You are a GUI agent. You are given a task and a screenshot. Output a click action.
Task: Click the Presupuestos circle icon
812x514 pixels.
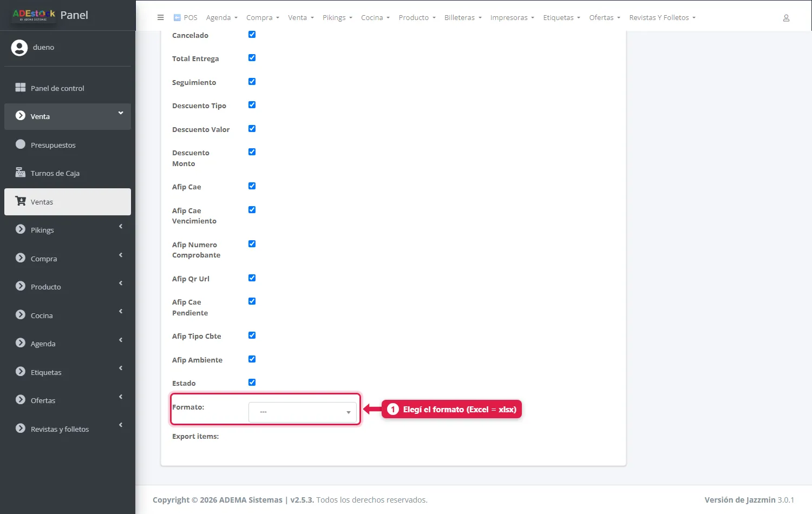point(21,144)
